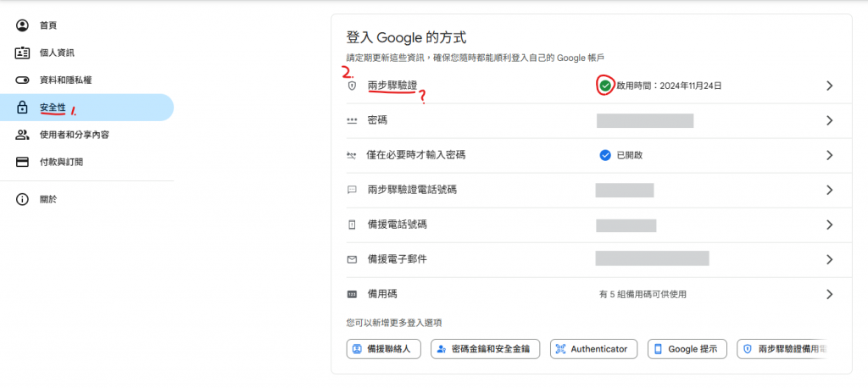Open 個人資訊 in the sidebar
Image resolution: width=868 pixels, height=388 pixels.
pos(87,53)
